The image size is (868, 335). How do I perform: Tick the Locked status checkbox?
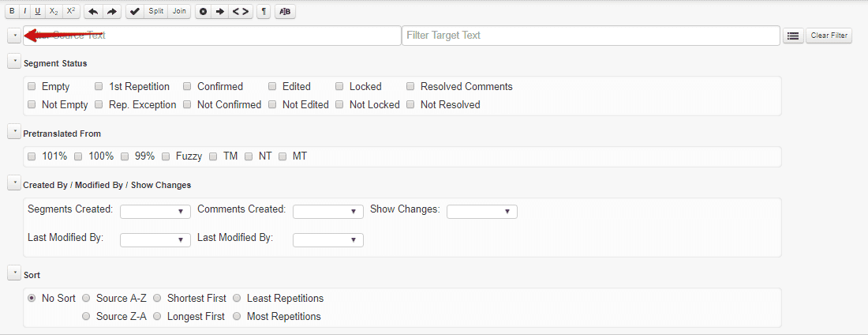(339, 87)
